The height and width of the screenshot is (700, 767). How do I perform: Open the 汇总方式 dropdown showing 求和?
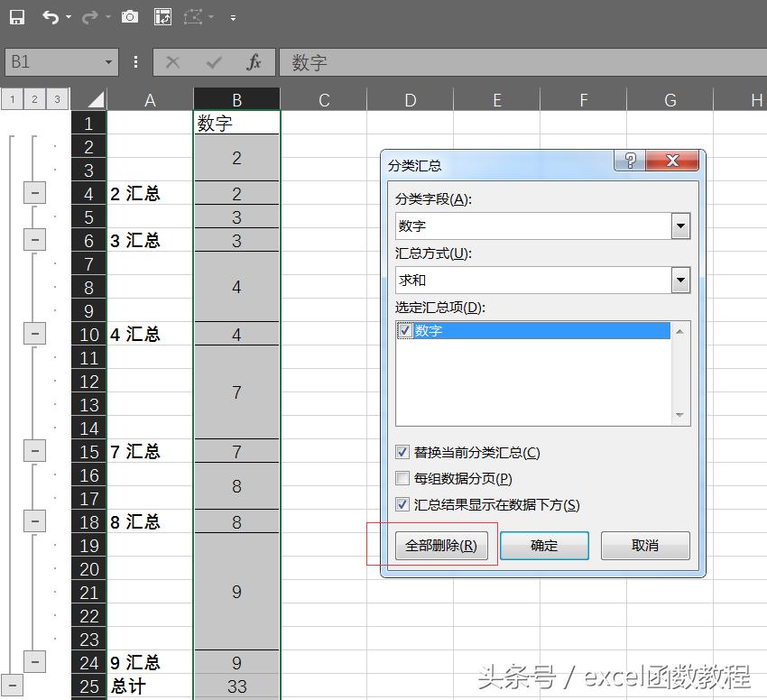pos(681,281)
